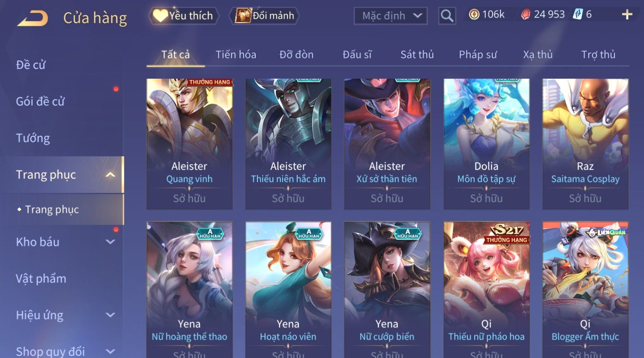Open Gói đề cử sidebar item
This screenshot has height=358, width=644.
[40, 101]
